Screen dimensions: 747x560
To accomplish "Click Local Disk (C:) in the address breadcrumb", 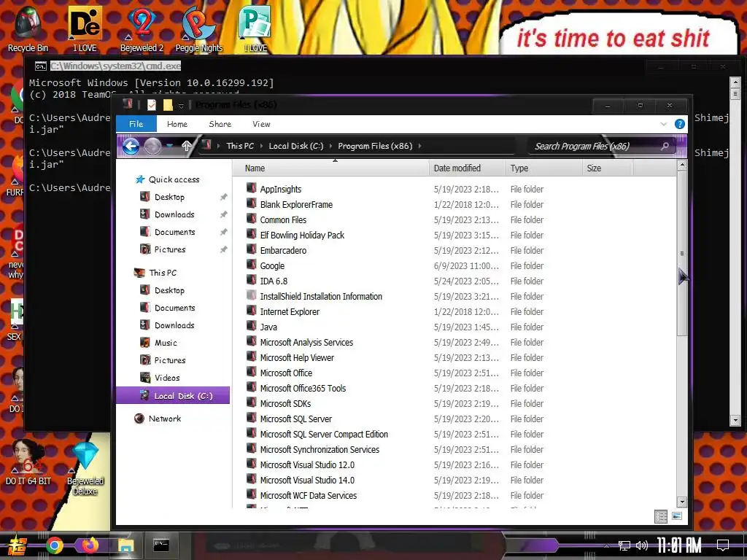I will coord(296,146).
